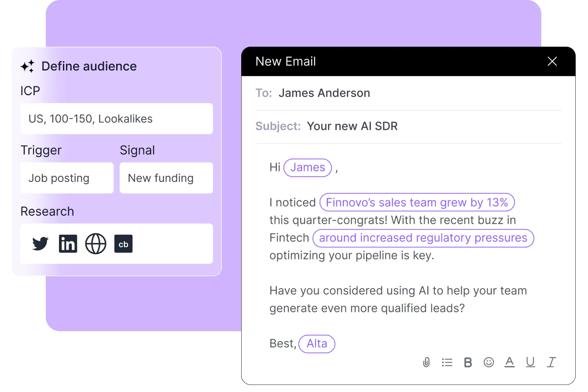Viewport: 588px width, 392px height.
Task: Click the Finnovo sales team grew highlight
Action: point(417,202)
